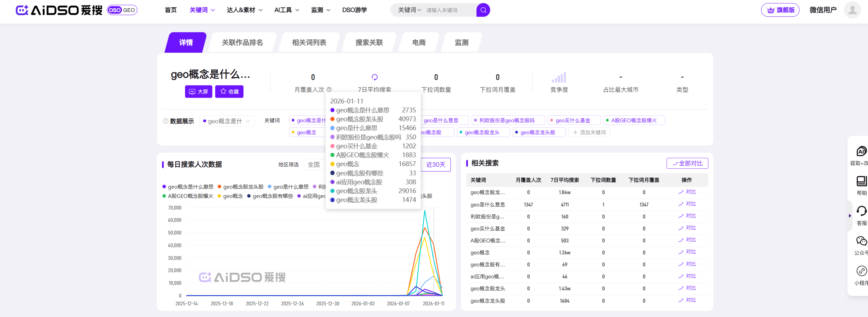Screen dimensions: 868x317
Task: Switch to the 关联作品排名 tab
Action: click(242, 42)
